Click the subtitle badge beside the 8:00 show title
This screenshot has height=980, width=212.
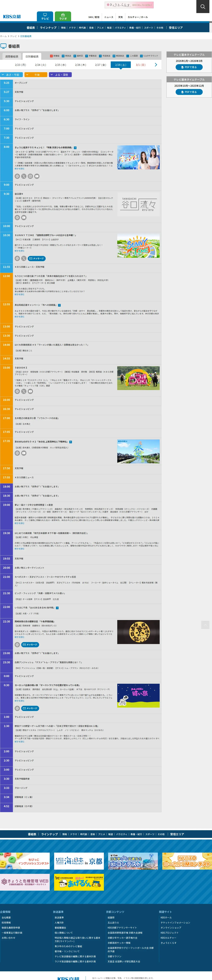coord(75,148)
